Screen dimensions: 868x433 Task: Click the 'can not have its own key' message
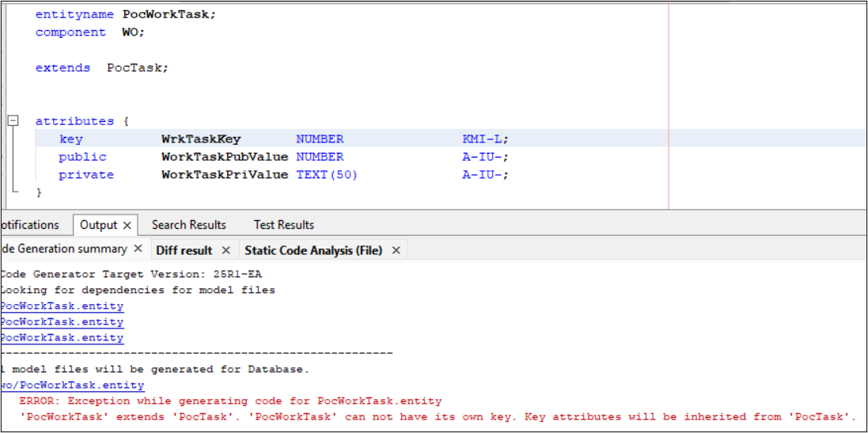[x=438, y=416]
